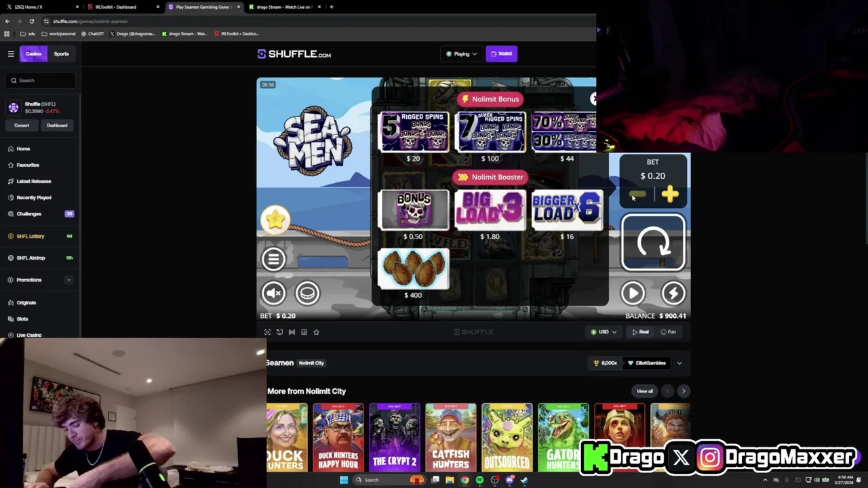Click the Convert button
This screenshot has height=488, width=868.
pos(22,125)
